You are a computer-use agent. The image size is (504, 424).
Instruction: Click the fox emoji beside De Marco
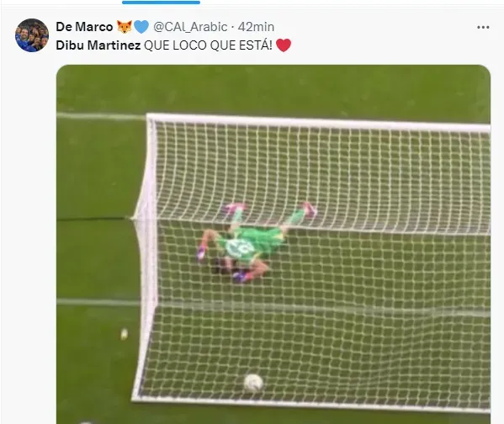click(124, 27)
